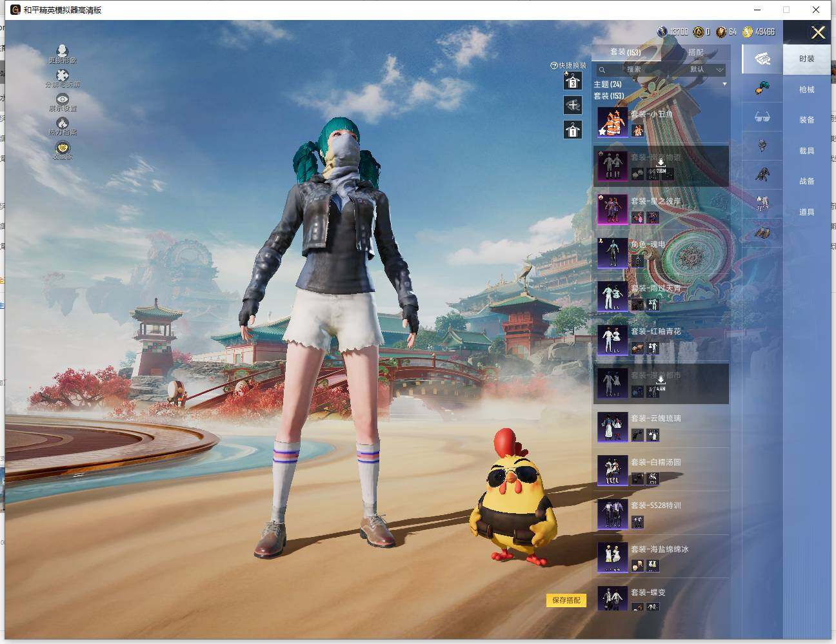Open the face mask category icon
The image size is (836, 644).
click(x=762, y=146)
